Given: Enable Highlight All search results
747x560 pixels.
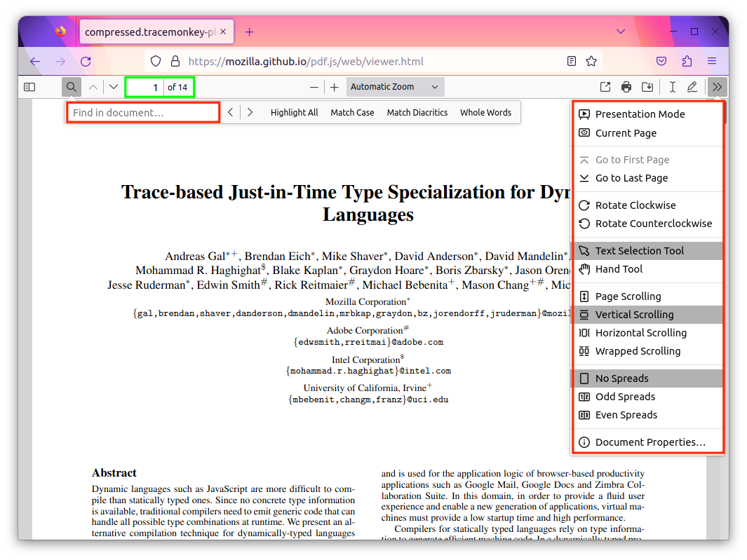Looking at the screenshot, I should tap(294, 111).
